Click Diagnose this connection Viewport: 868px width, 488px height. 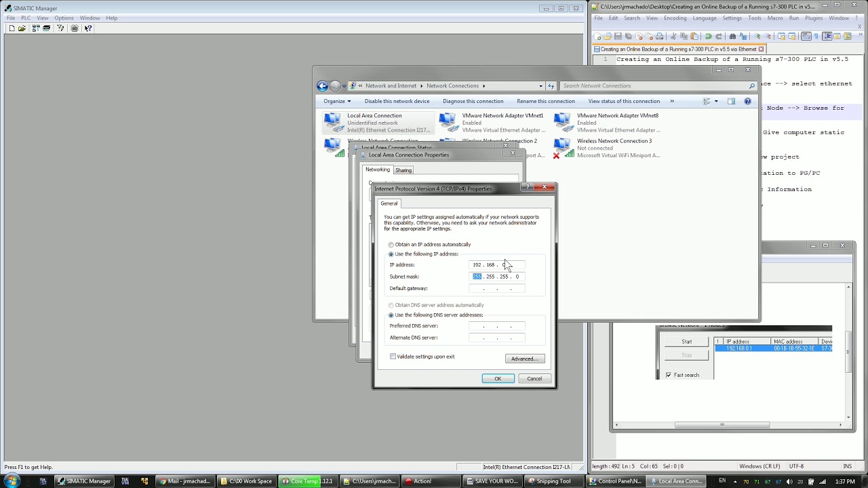pyautogui.click(x=473, y=101)
